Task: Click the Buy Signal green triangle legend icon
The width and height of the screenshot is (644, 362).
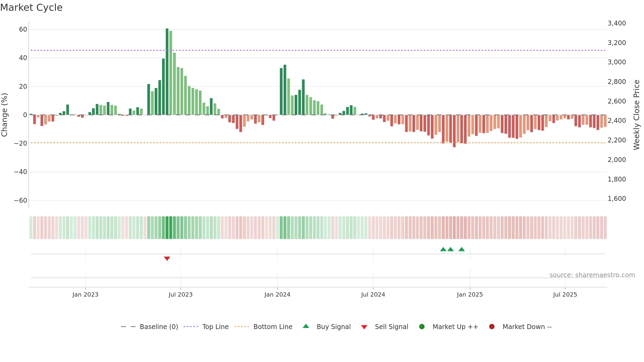Action: click(306, 326)
